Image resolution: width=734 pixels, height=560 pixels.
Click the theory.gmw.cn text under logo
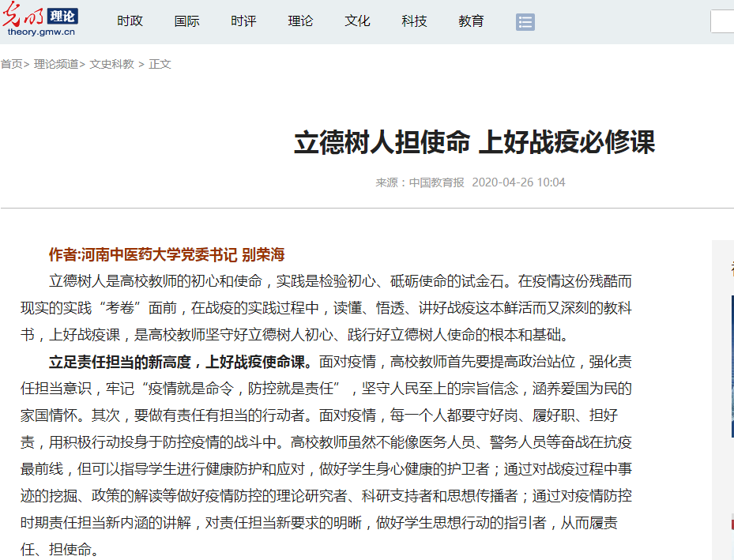41,32
